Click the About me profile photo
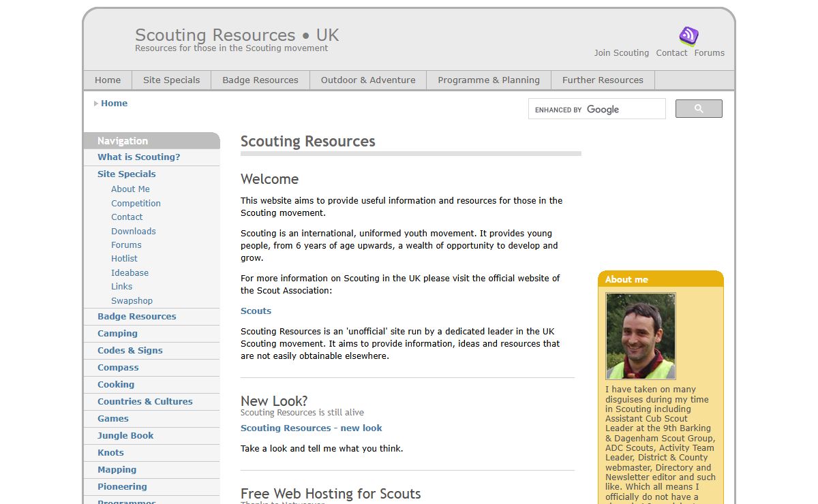 [641, 336]
